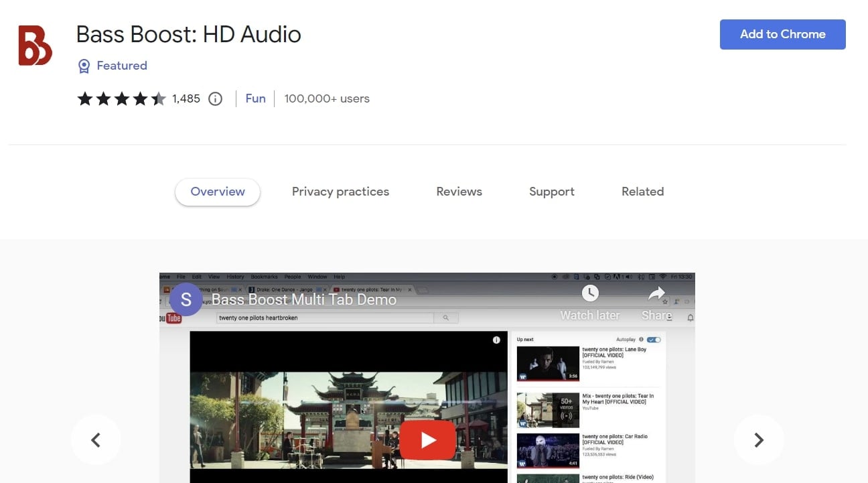Disable the Autoplay toggle

(654, 340)
